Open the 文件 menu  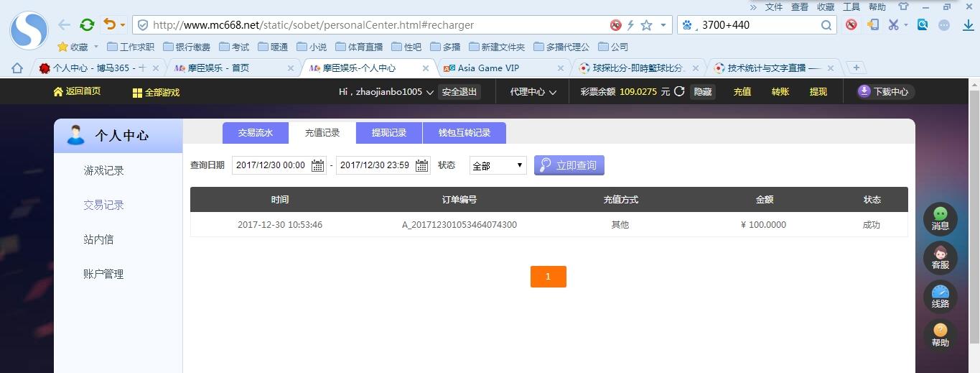(774, 6)
